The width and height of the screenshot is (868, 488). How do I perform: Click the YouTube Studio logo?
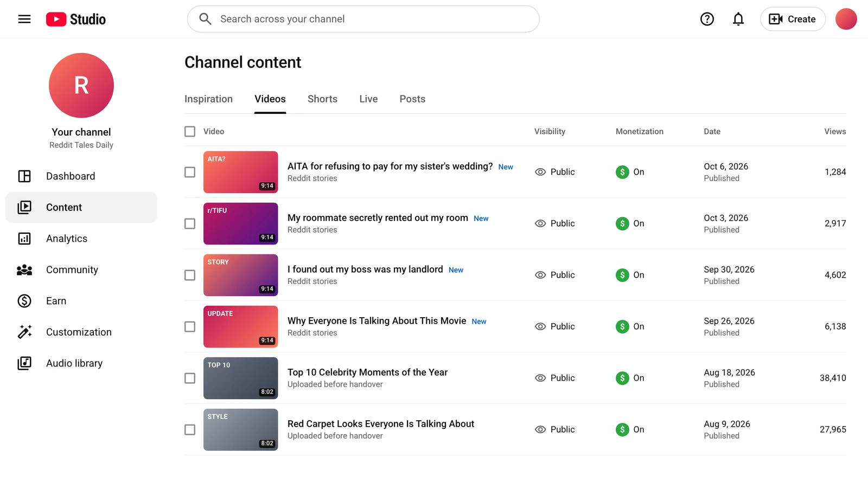point(76,19)
